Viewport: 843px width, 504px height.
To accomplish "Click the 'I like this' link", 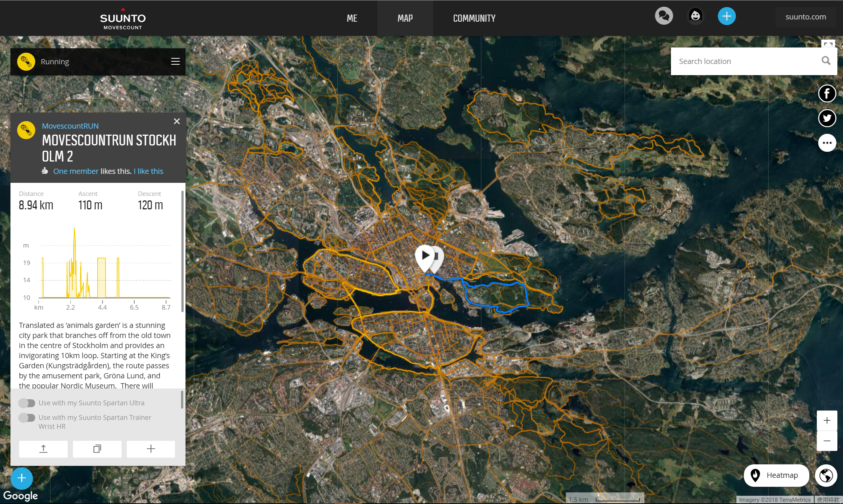I will (148, 171).
